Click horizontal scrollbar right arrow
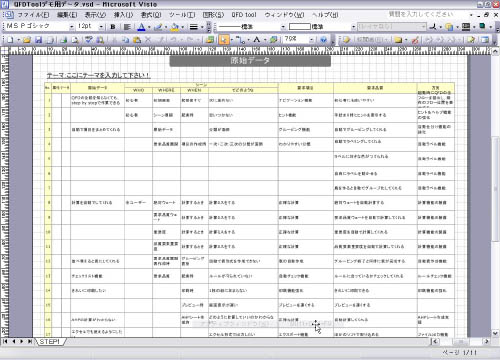 click(x=487, y=341)
